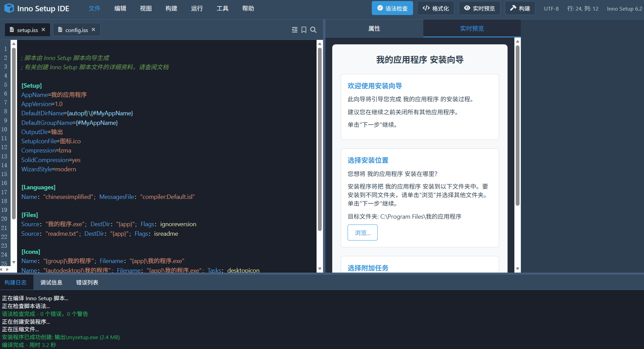Click the Compression=lzma line
Image resolution: width=644 pixels, height=349 pixels.
46,150
